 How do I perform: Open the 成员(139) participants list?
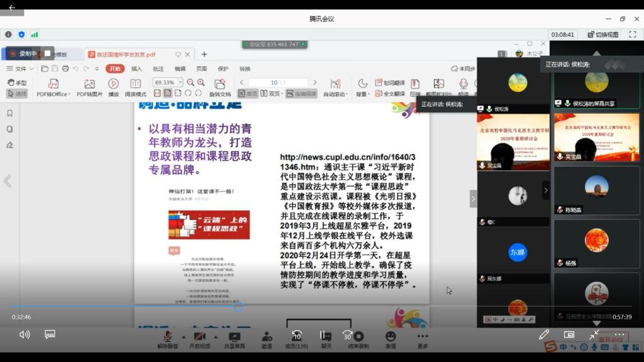(296, 336)
